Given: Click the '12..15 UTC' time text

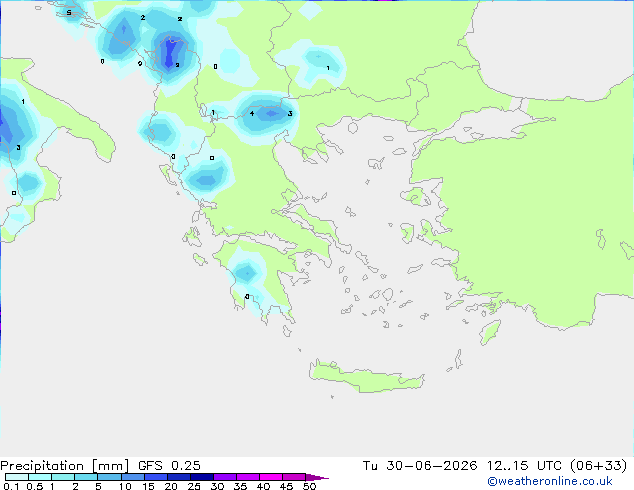Looking at the screenshot, I should pos(524,466).
